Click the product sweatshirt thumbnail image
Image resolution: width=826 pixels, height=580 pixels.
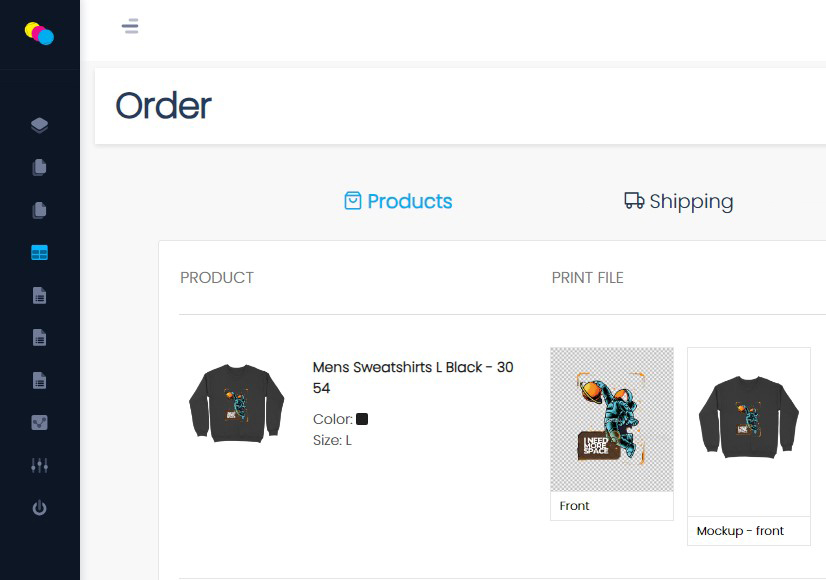pos(236,402)
